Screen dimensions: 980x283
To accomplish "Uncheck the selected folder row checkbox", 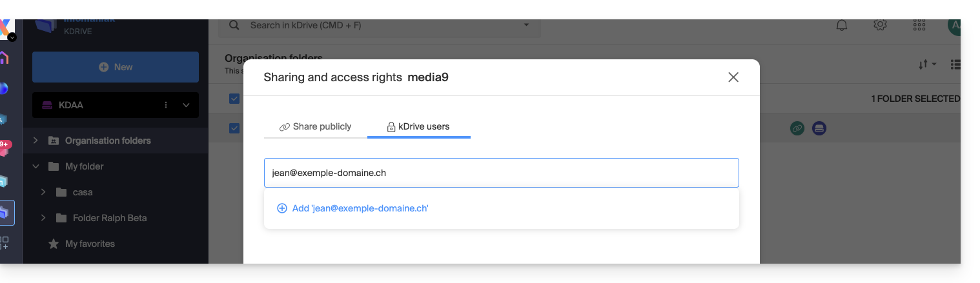I will tap(234, 128).
